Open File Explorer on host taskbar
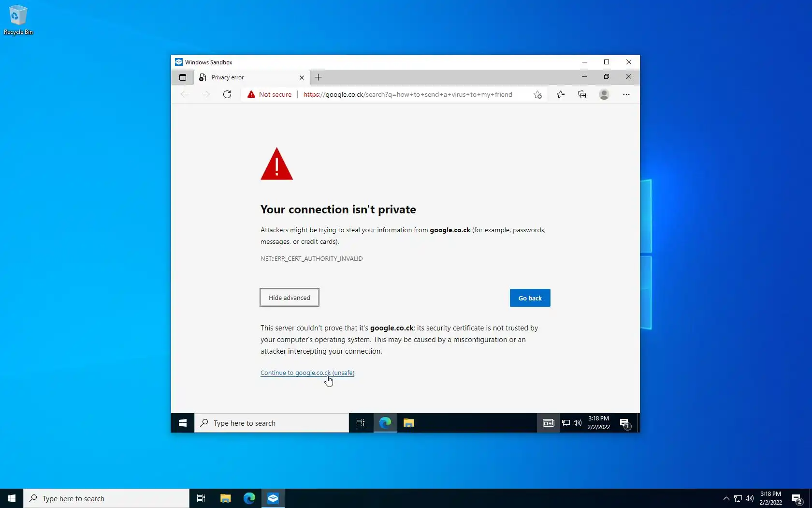Image resolution: width=812 pixels, height=508 pixels. 226,498
